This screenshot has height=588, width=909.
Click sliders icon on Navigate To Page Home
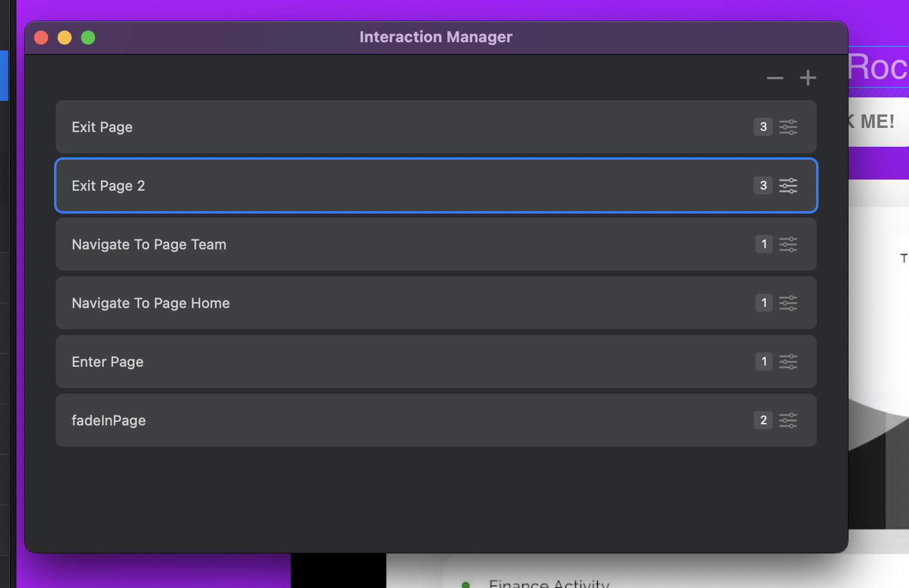coord(788,303)
